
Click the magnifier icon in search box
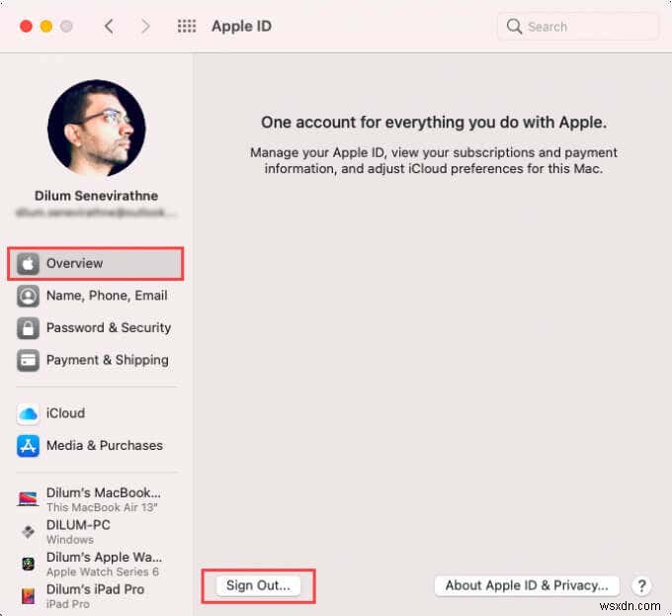pyautogui.click(x=514, y=26)
